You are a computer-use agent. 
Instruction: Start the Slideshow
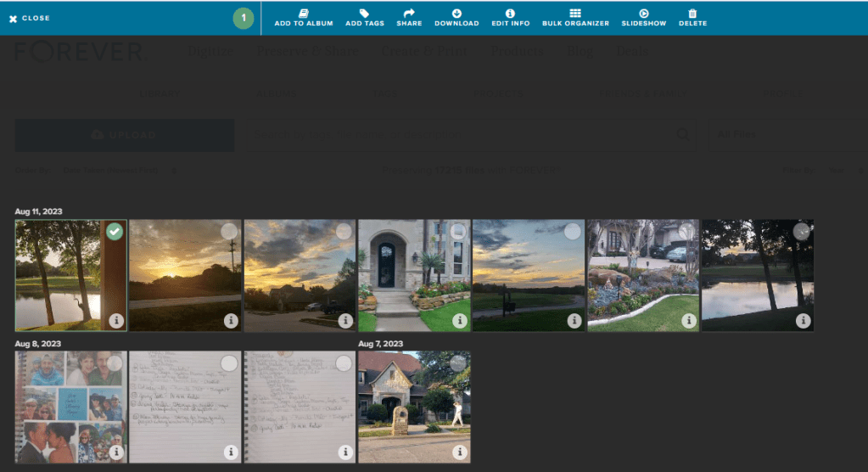point(644,14)
